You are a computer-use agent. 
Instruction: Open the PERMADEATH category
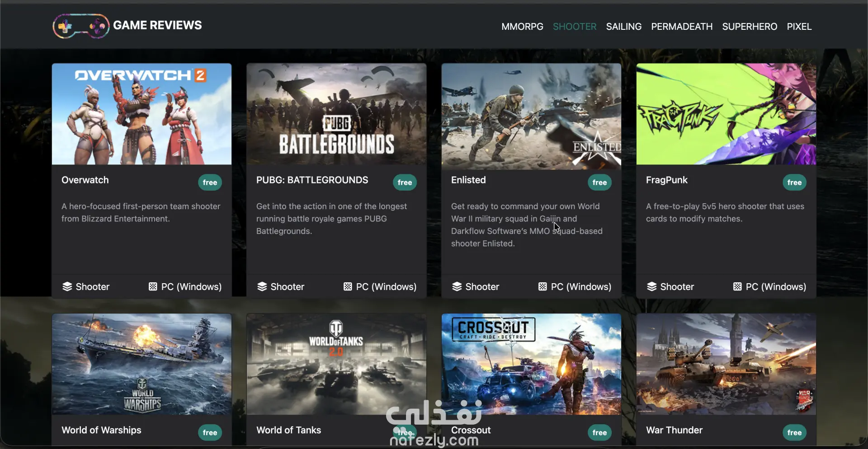[x=682, y=27]
